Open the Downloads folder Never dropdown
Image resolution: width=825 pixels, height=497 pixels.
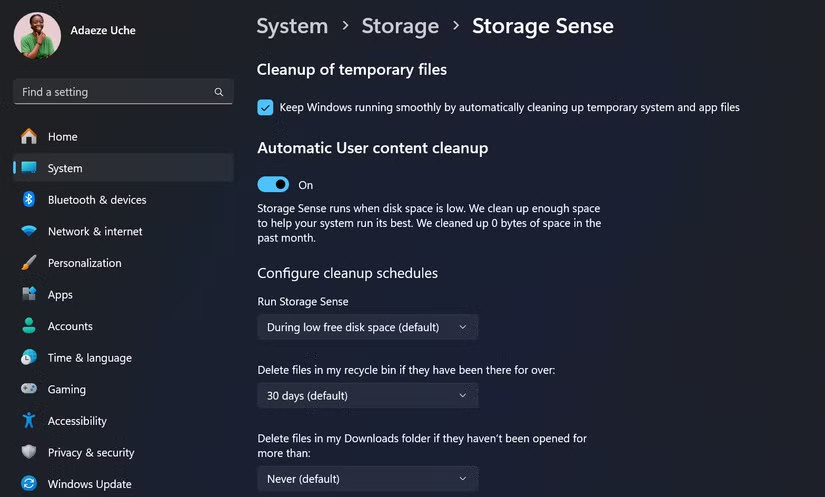pyautogui.click(x=367, y=479)
